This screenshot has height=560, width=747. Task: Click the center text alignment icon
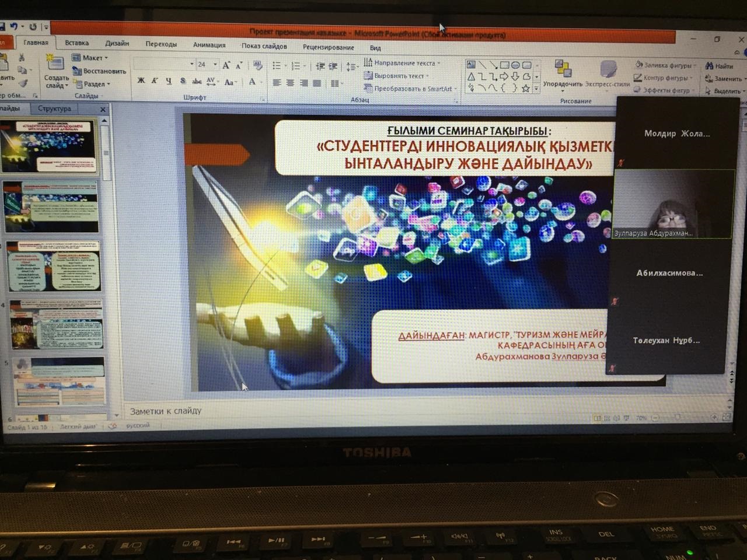coord(290,83)
